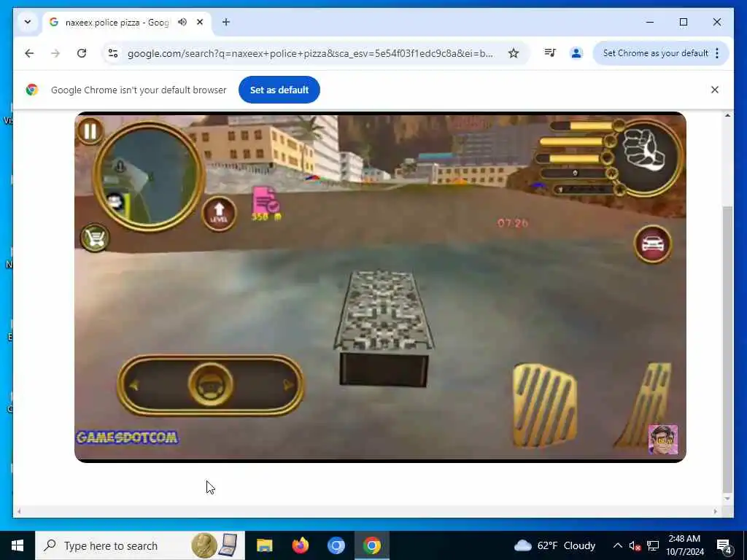Open the clock showing 2:48 AM
The height and width of the screenshot is (560, 747).
click(x=684, y=545)
